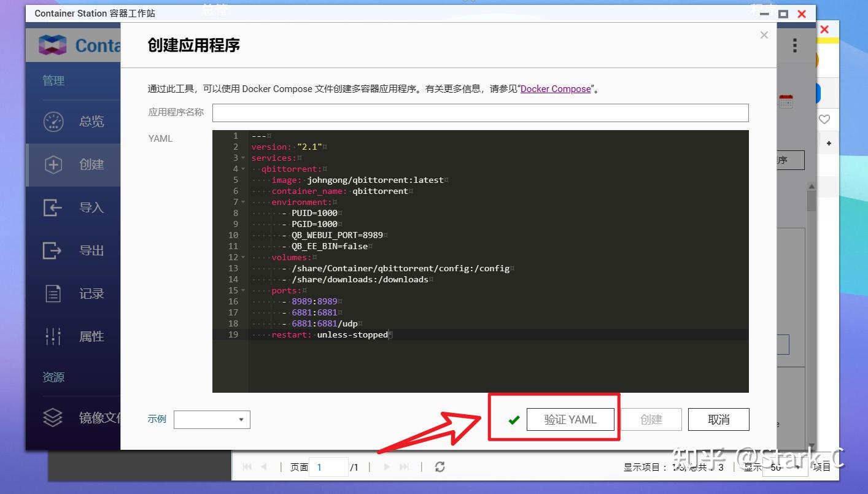
Task: Refresh the container list
Action: click(x=440, y=467)
